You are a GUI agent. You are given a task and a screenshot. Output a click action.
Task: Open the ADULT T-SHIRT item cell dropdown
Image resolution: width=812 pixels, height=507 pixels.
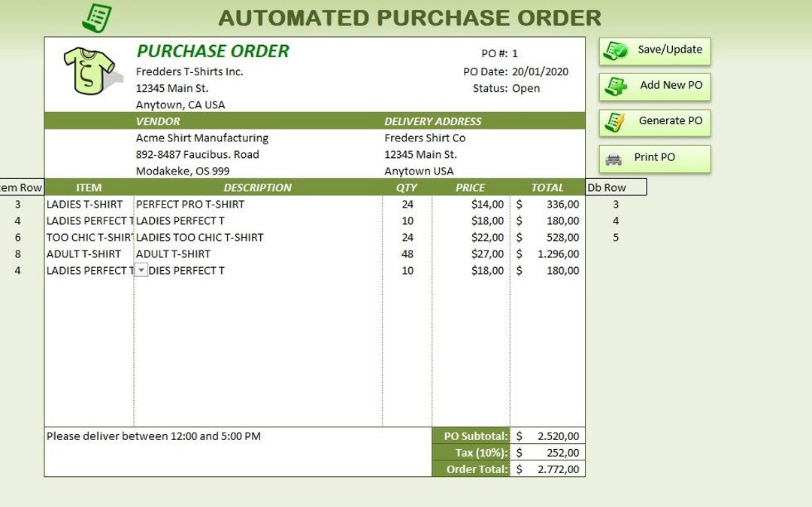(x=86, y=254)
